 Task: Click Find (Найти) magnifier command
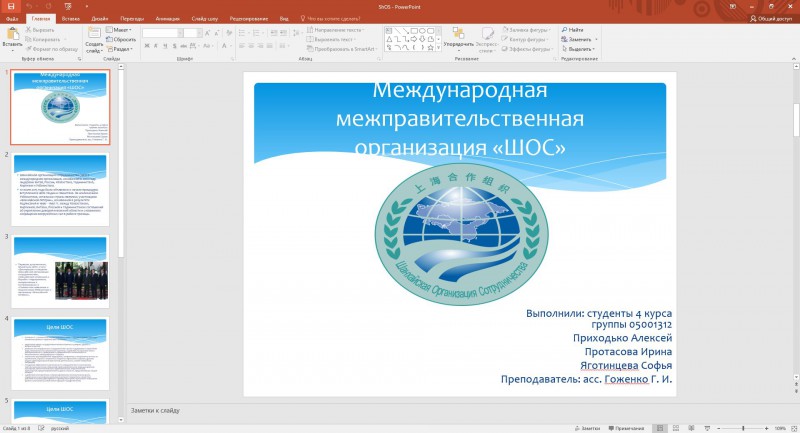click(x=572, y=30)
